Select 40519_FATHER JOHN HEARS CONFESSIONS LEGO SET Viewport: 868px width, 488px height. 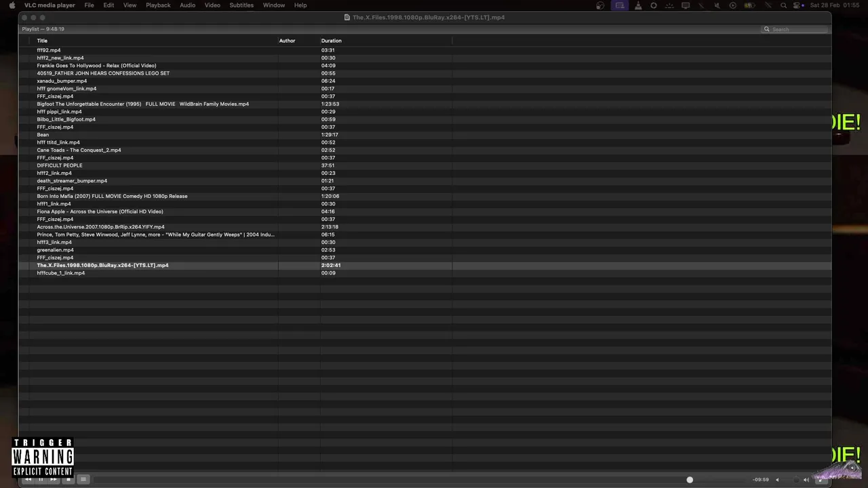(x=103, y=73)
